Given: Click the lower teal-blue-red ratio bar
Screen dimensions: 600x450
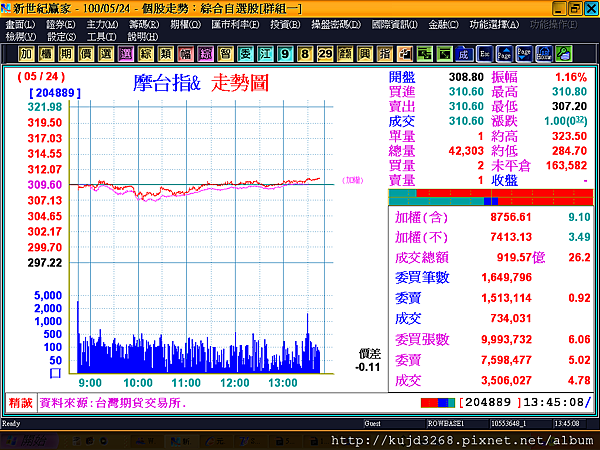Looking at the screenshot, I should click(x=491, y=201).
